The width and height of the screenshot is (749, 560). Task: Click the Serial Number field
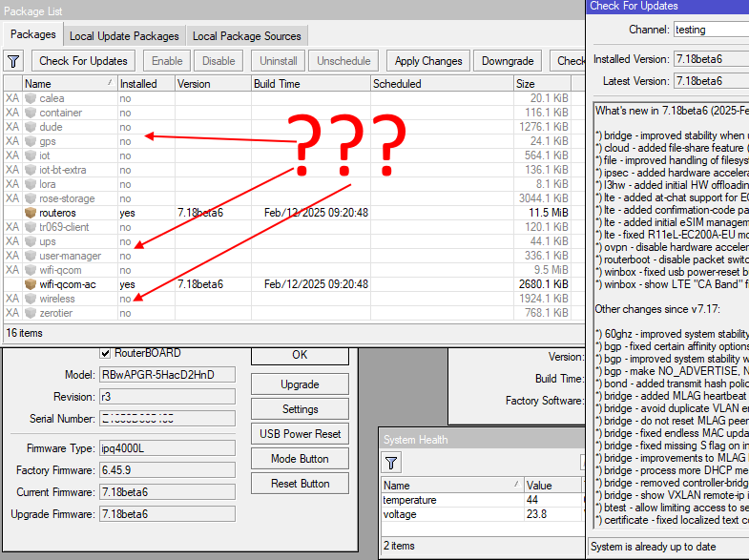[x=167, y=419]
